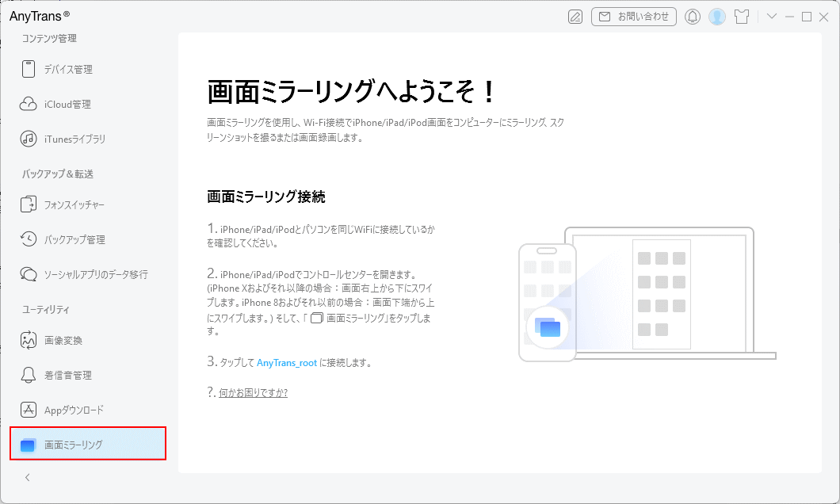Screen dimensions: 840x504
Task: Click the 画面ミラーリング接続 heading text
Action: 266,197
